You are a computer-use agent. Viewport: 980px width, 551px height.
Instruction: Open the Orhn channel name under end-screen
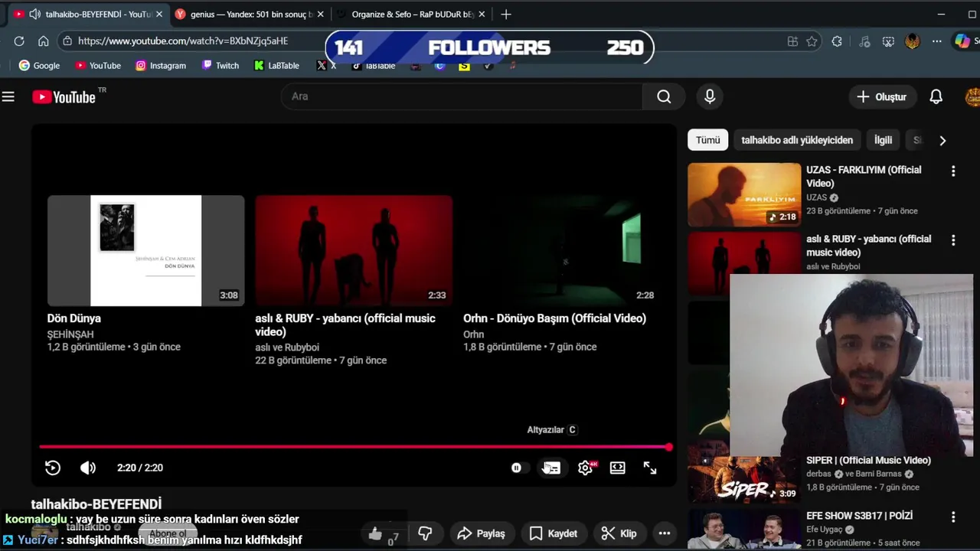(x=474, y=334)
